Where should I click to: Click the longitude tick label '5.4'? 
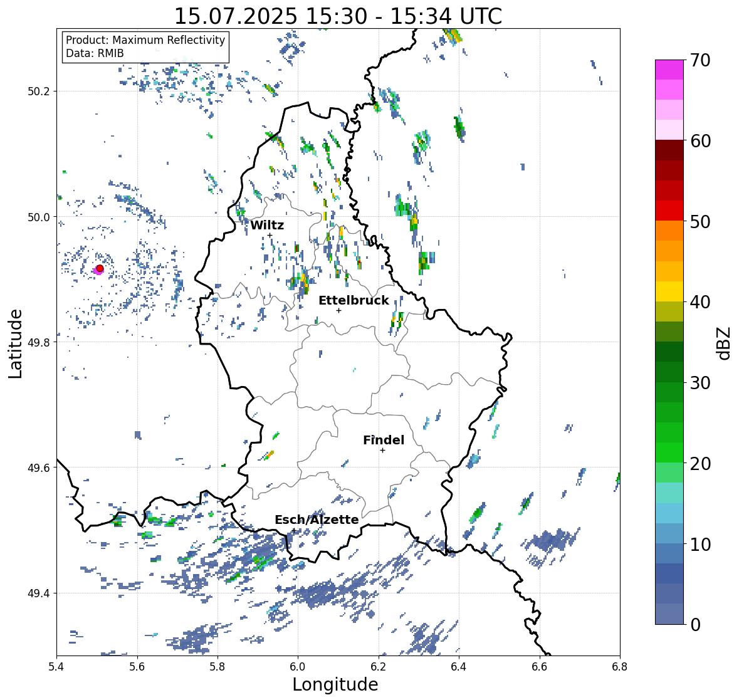click(56, 666)
